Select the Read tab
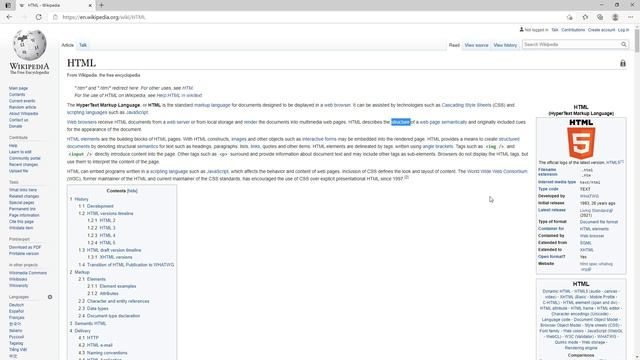The image size is (640, 360). pyautogui.click(x=454, y=45)
